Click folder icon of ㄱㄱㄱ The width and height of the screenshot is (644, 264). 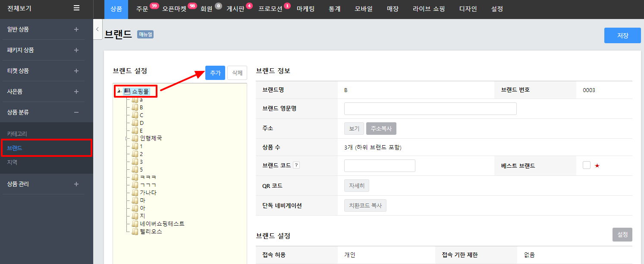click(135, 185)
